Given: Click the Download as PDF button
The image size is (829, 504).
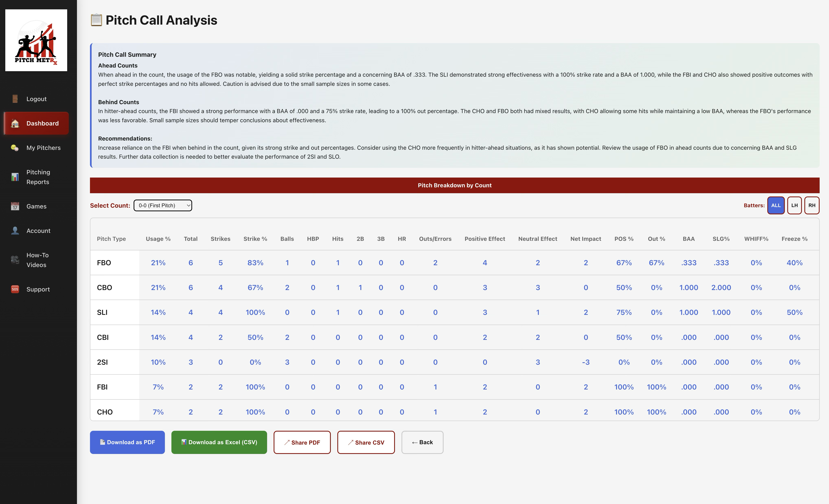Looking at the screenshot, I should pyautogui.click(x=127, y=442).
